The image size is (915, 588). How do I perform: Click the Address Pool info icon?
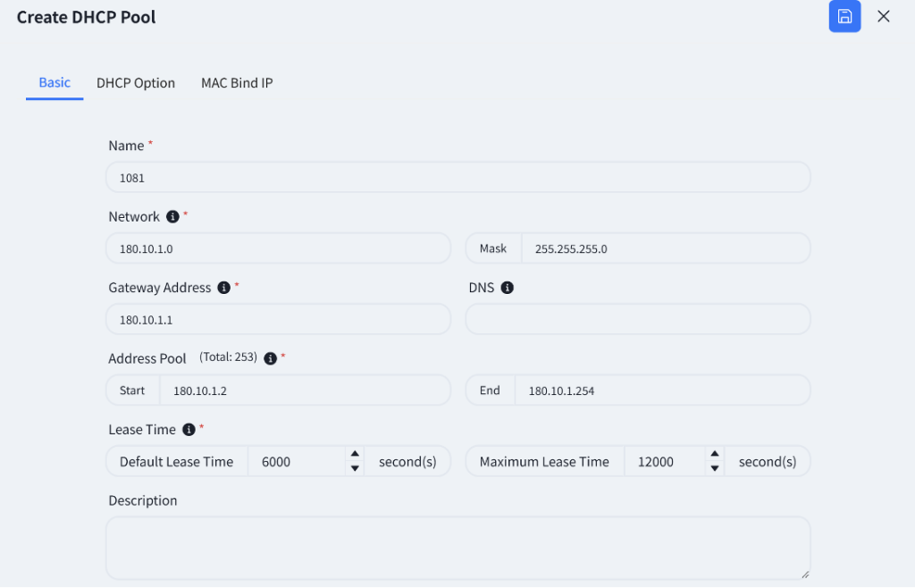coord(270,358)
